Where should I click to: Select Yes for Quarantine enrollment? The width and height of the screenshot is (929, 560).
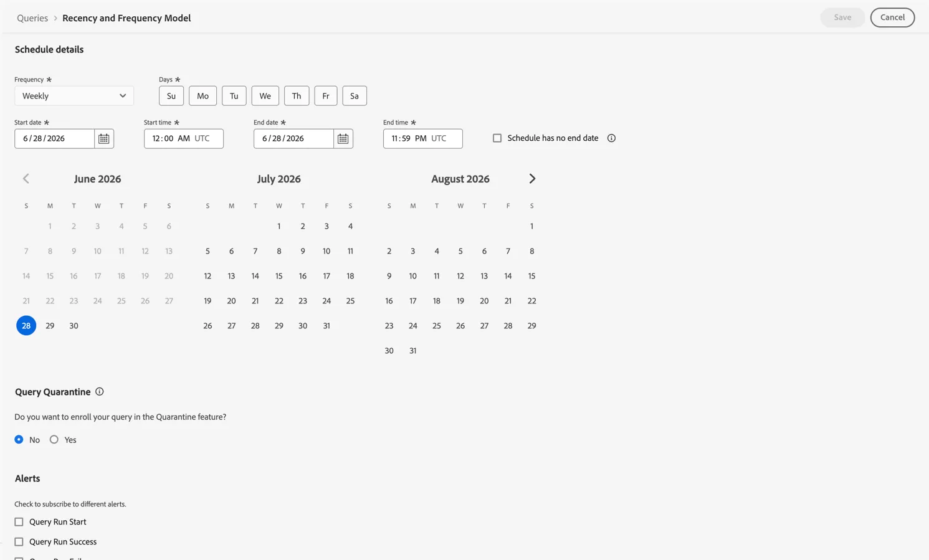[54, 440]
